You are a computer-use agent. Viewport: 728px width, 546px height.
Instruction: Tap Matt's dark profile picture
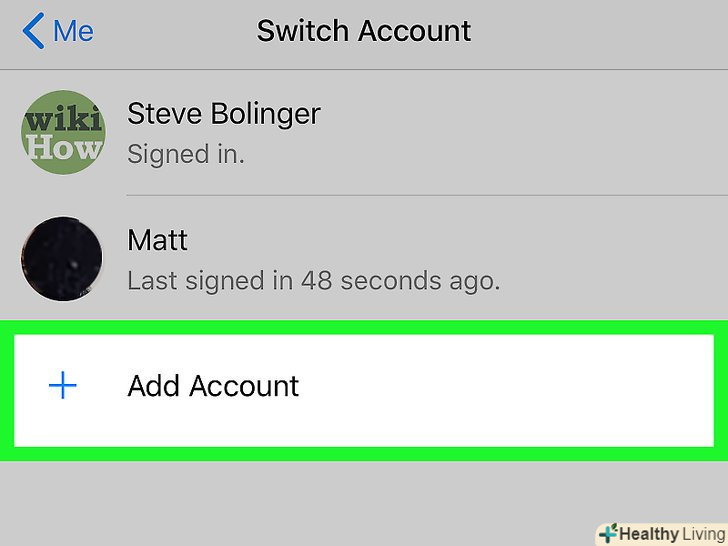[x=62, y=258]
